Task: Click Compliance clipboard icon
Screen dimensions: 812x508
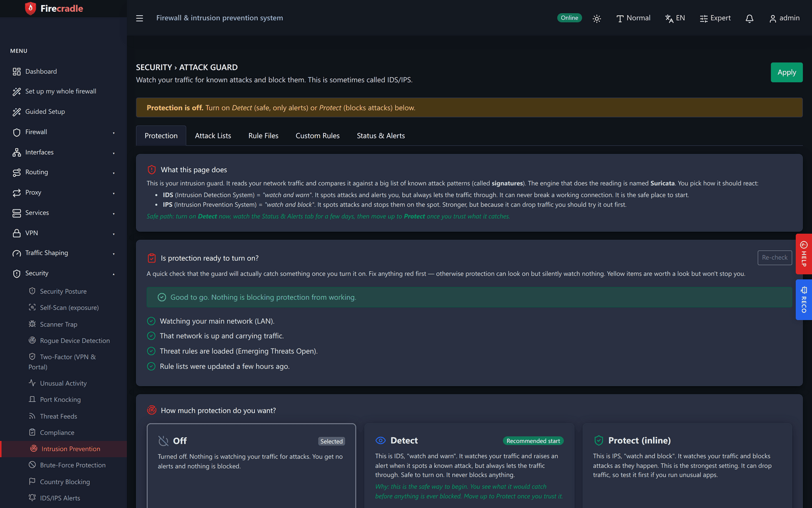Action: 32,432
